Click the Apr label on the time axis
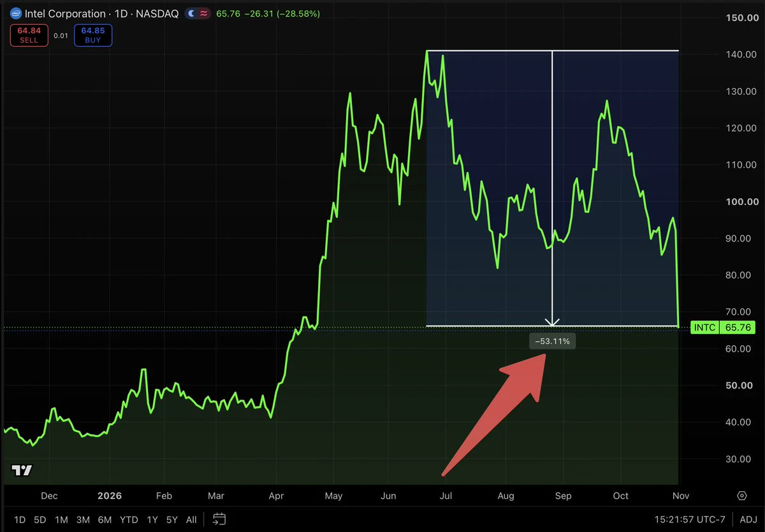Screen dimensions: 765x532 point(277,496)
